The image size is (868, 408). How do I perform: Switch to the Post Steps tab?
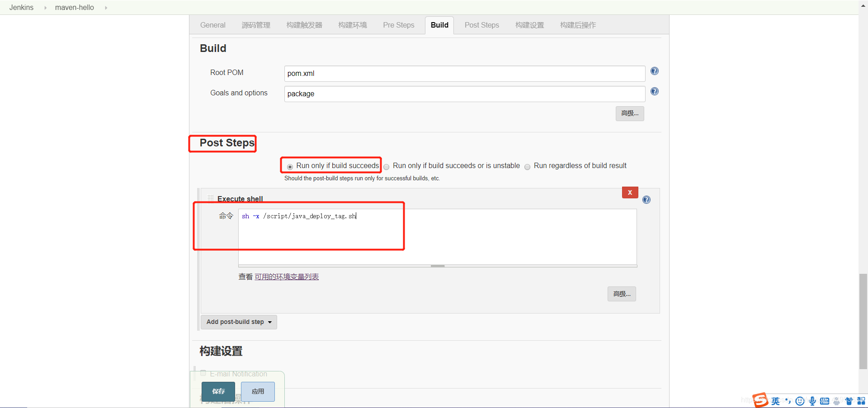pos(482,25)
